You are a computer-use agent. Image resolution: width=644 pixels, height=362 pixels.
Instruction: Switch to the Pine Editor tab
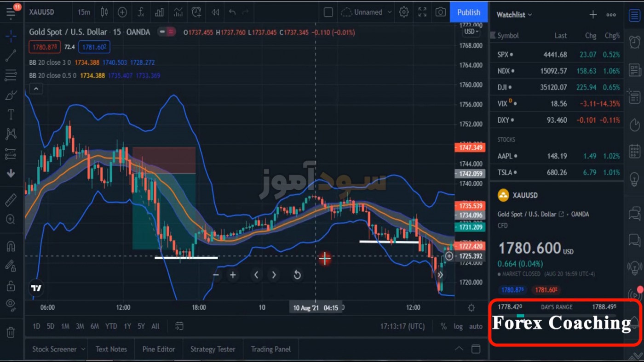pos(159,349)
